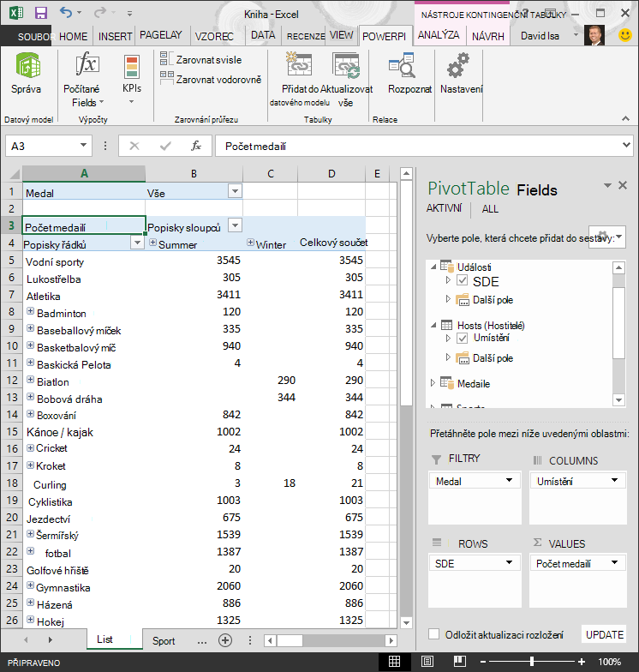Click Aktualizovat vše tables icon
The image size is (639, 672).
click(346, 65)
